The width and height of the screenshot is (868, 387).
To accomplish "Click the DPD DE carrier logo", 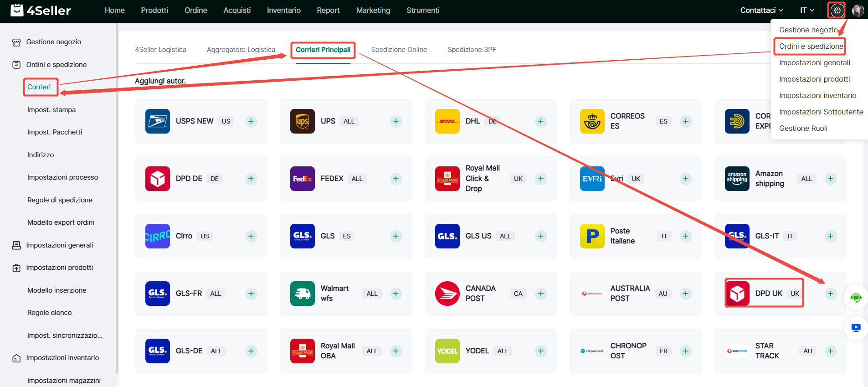I will tap(158, 179).
